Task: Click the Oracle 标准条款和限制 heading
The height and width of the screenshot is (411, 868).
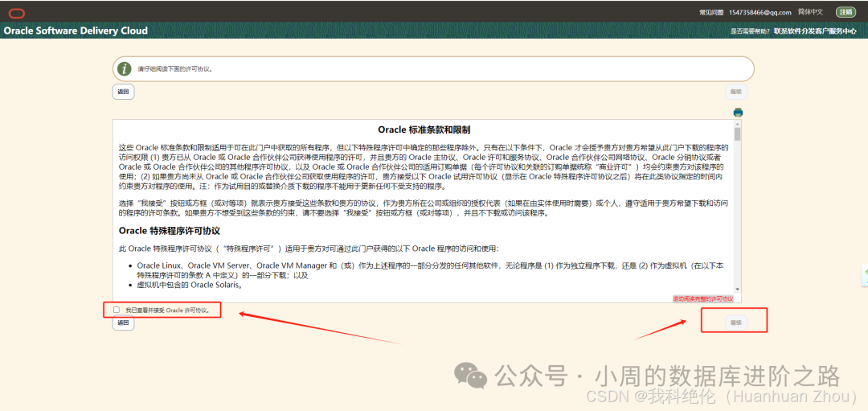Action: (x=424, y=129)
